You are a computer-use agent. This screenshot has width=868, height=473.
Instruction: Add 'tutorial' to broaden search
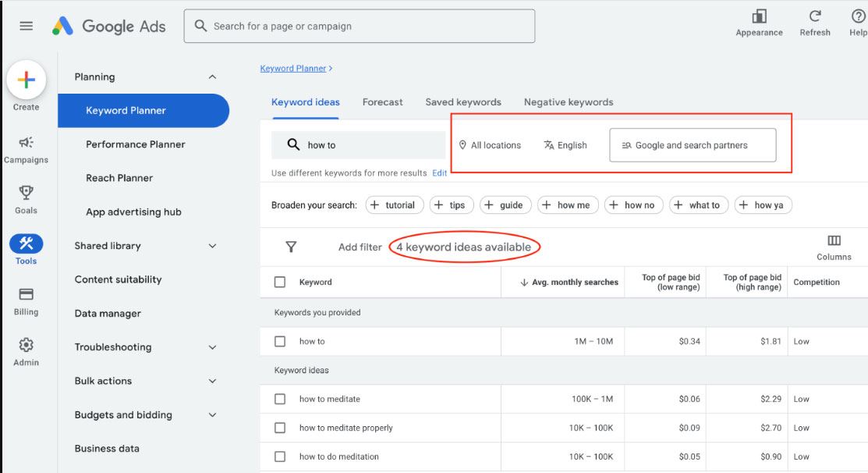pyautogui.click(x=394, y=205)
